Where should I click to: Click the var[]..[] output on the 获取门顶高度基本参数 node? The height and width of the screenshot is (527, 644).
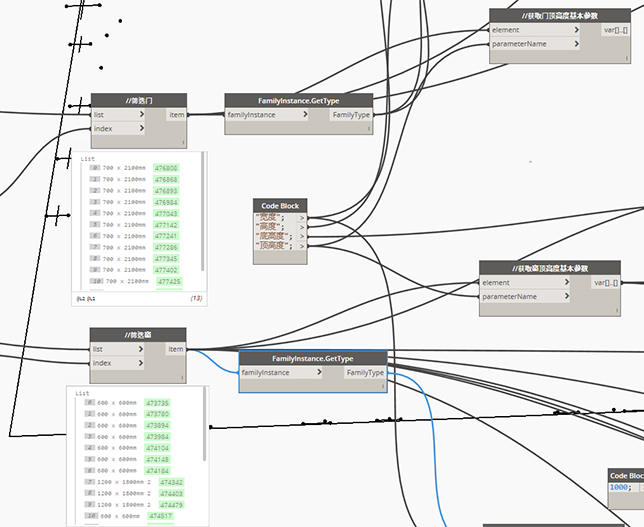(614, 30)
